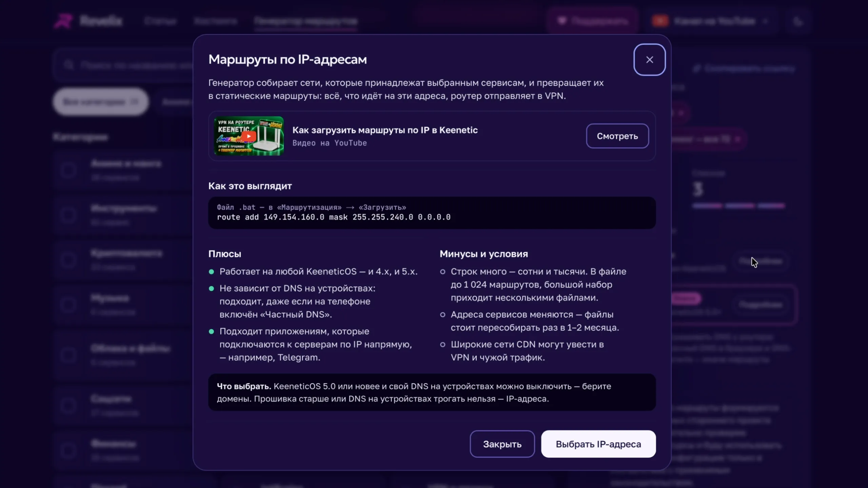Play the Keenetic YouTube video thumbnail

click(x=249, y=136)
